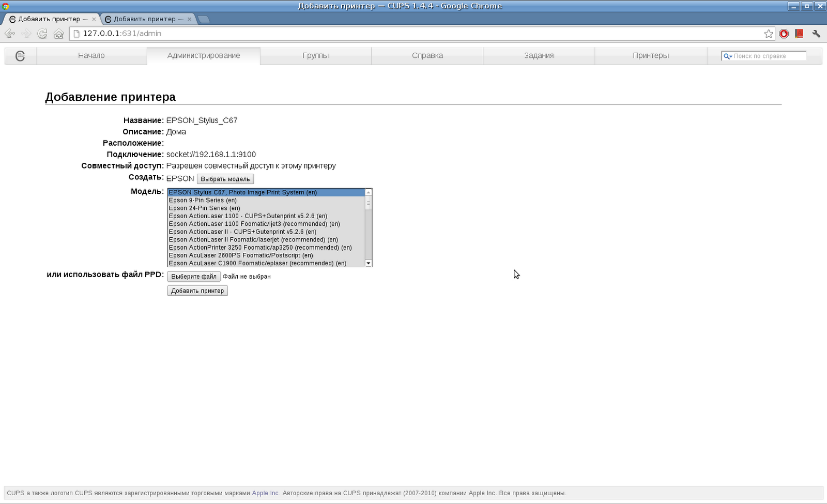
Task: Click the 'Добавить принтер' submit button
Action: tap(197, 291)
